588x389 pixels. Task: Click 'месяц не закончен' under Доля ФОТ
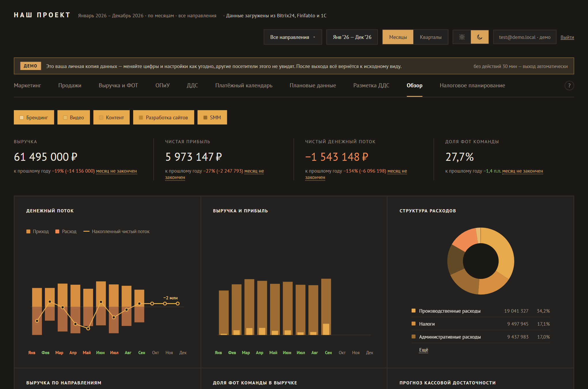tap(522, 171)
